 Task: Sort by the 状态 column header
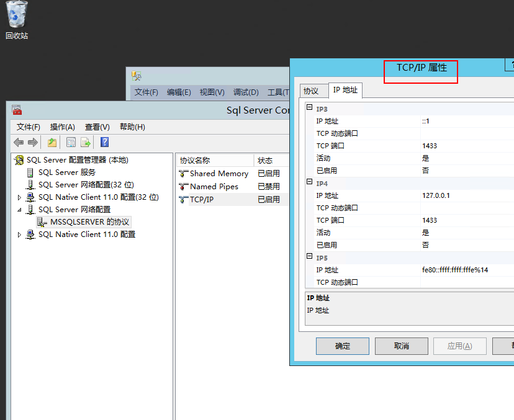click(x=271, y=160)
